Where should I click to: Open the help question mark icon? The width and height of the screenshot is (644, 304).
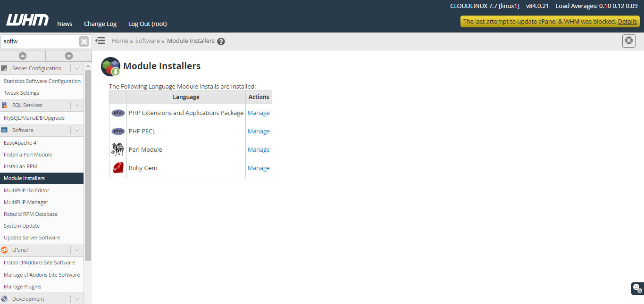click(221, 41)
